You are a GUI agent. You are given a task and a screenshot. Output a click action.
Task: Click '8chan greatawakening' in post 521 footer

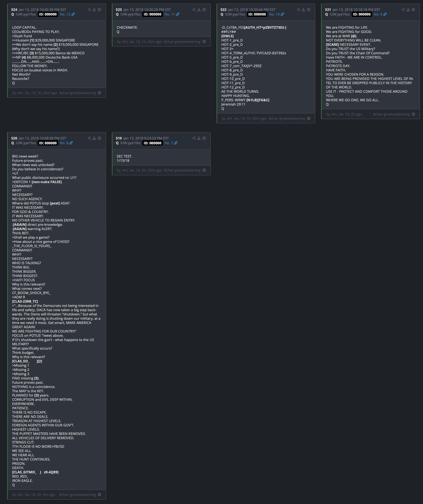tap(391, 114)
